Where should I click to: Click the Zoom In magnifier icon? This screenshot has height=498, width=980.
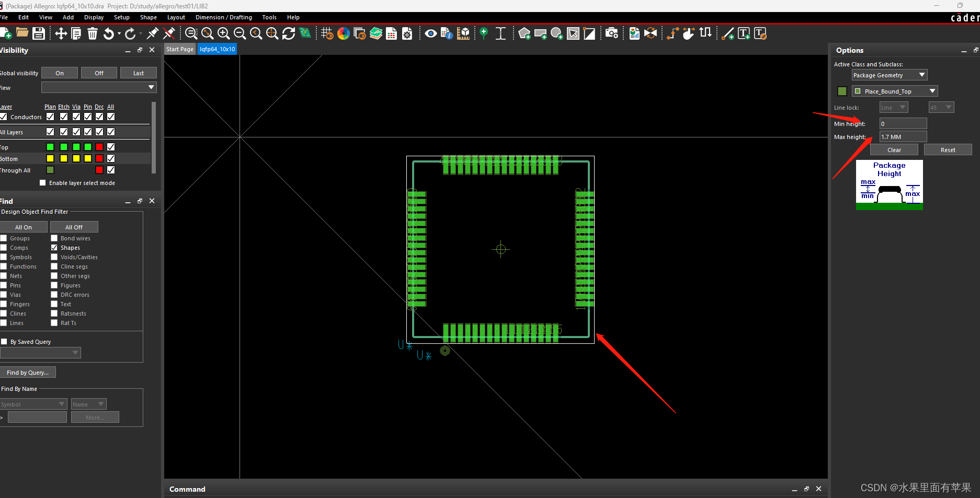coord(223,34)
